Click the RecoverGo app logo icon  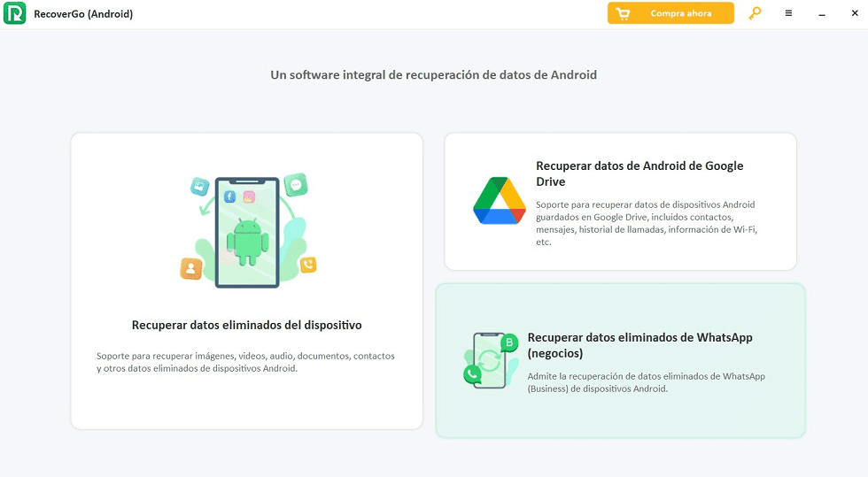tap(15, 13)
